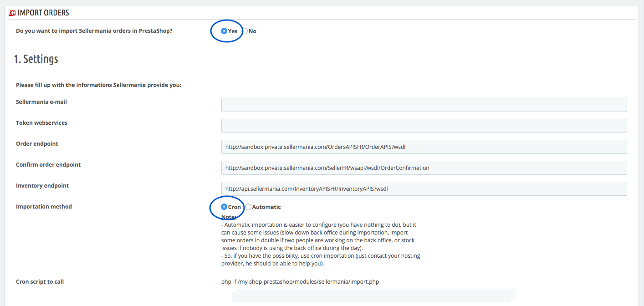
Task: Focus the Token webservices field
Action: [424, 126]
